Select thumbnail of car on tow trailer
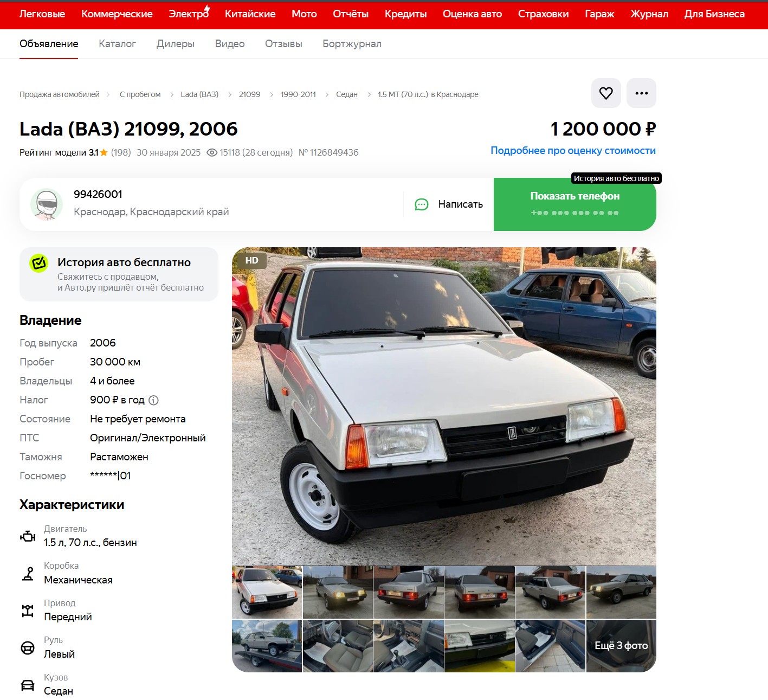 click(x=267, y=646)
